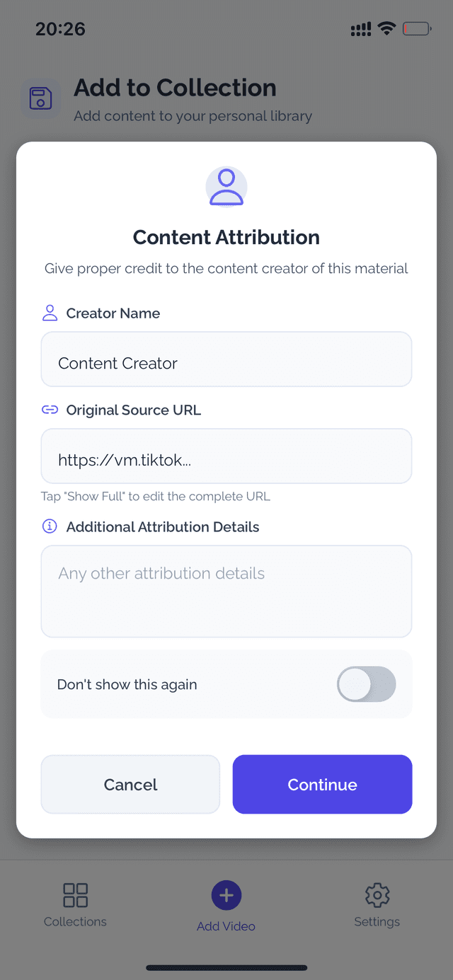The width and height of the screenshot is (453, 980).
Task: Click the Original Source URL field
Action: pos(226,456)
